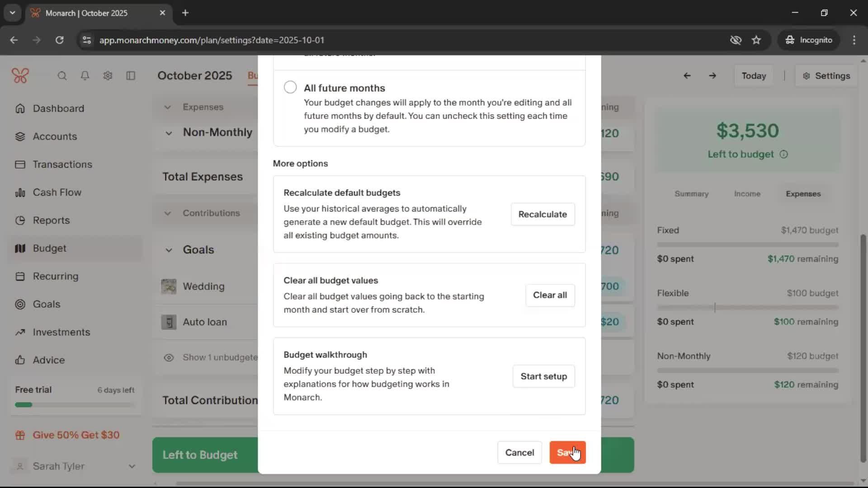The height and width of the screenshot is (488, 868).
Task: Go to previous month arrow
Action: pos(687,76)
